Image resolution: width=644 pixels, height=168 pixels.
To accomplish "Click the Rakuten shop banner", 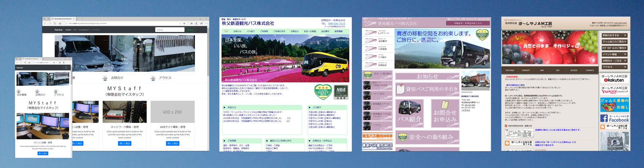I will coord(614,78).
